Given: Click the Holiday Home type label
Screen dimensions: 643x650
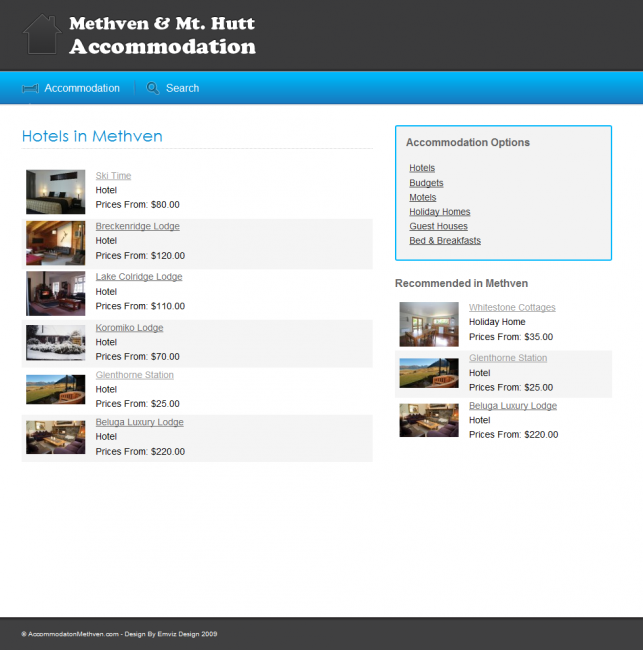Looking at the screenshot, I should (497, 322).
